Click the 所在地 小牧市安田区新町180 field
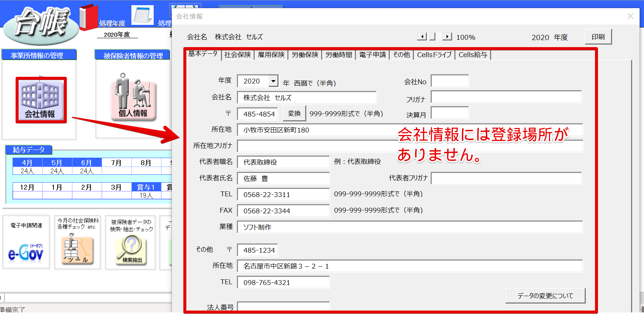Screen dimensions: 644x315 click(x=410, y=130)
